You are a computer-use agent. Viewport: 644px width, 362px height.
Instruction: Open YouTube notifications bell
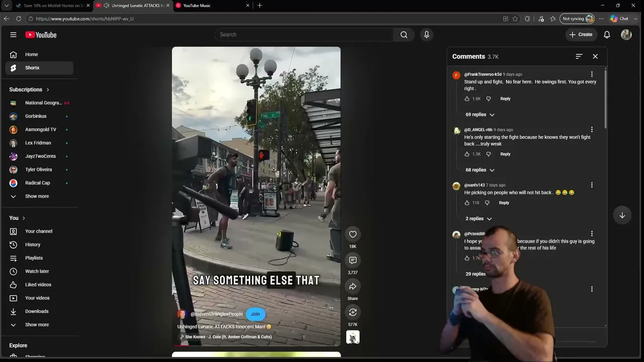[607, 35]
